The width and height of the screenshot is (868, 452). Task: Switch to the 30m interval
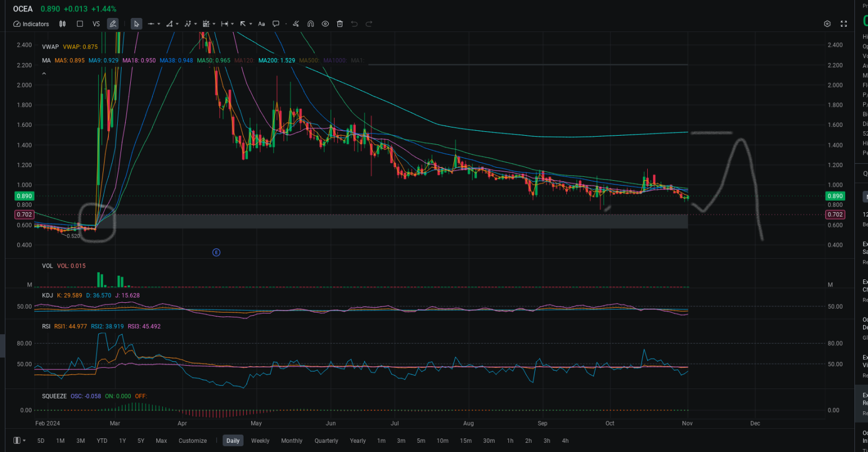pyautogui.click(x=489, y=441)
